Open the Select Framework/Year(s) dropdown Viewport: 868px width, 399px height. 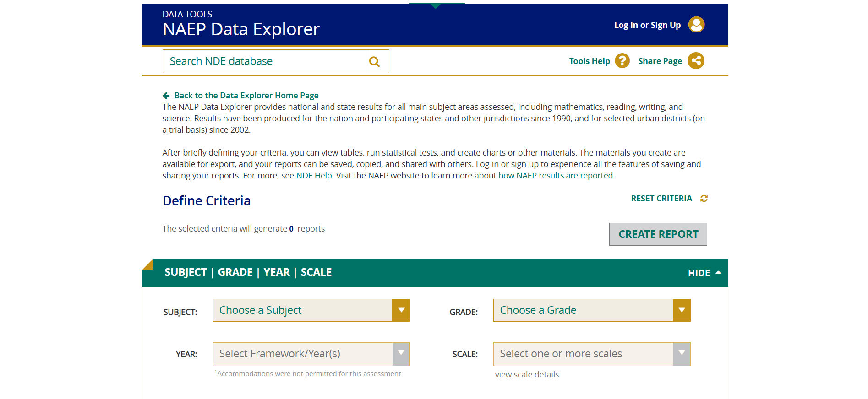(311, 354)
